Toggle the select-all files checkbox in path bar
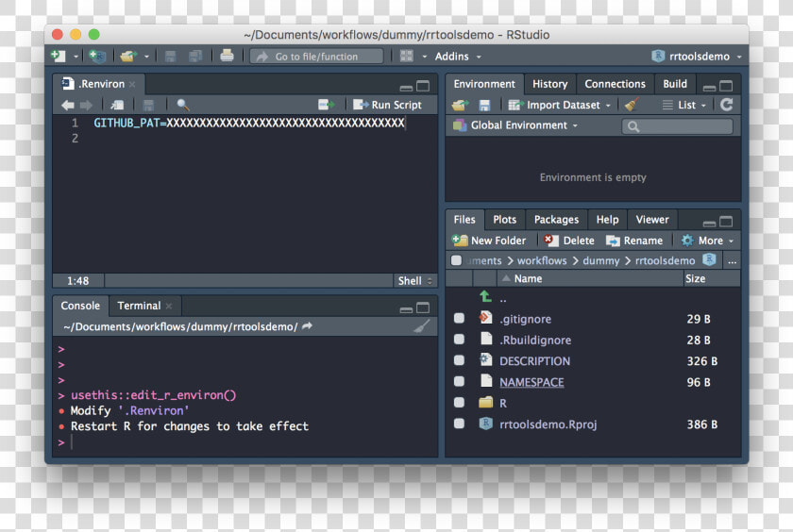The width and height of the screenshot is (793, 532). 456,260
